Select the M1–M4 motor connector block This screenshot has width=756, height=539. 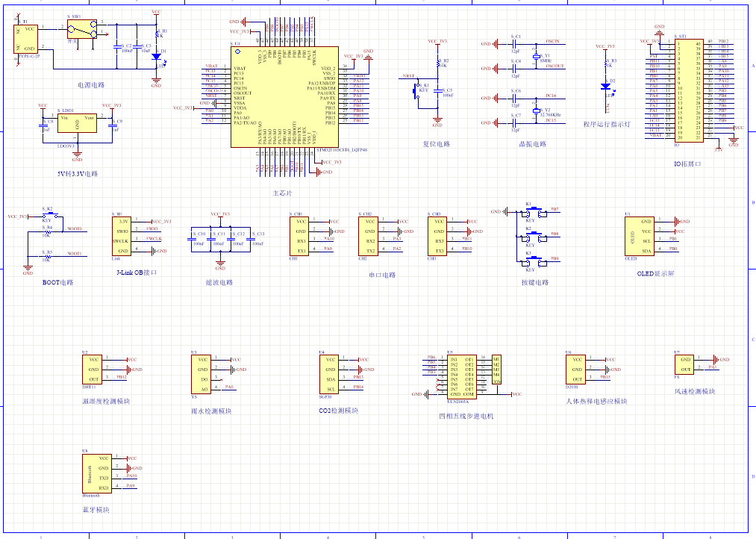496,370
